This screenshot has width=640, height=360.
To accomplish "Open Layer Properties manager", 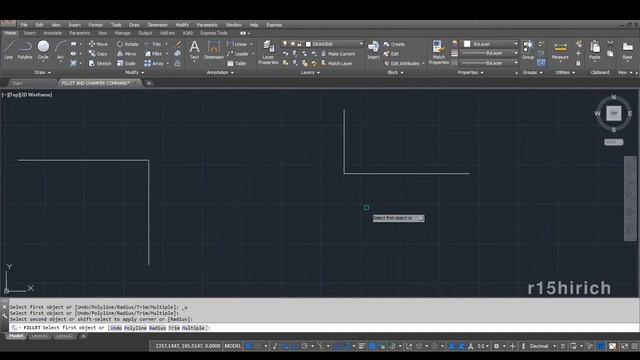I will [x=268, y=52].
